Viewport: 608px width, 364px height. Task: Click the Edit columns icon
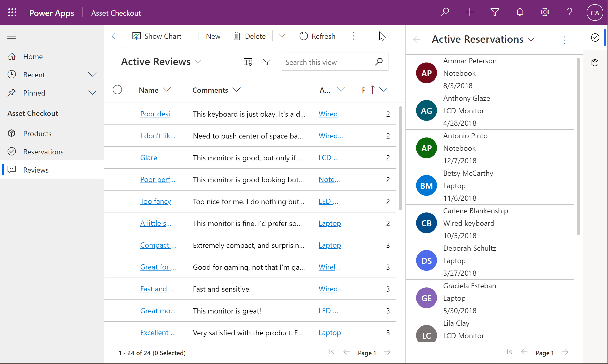(x=248, y=62)
